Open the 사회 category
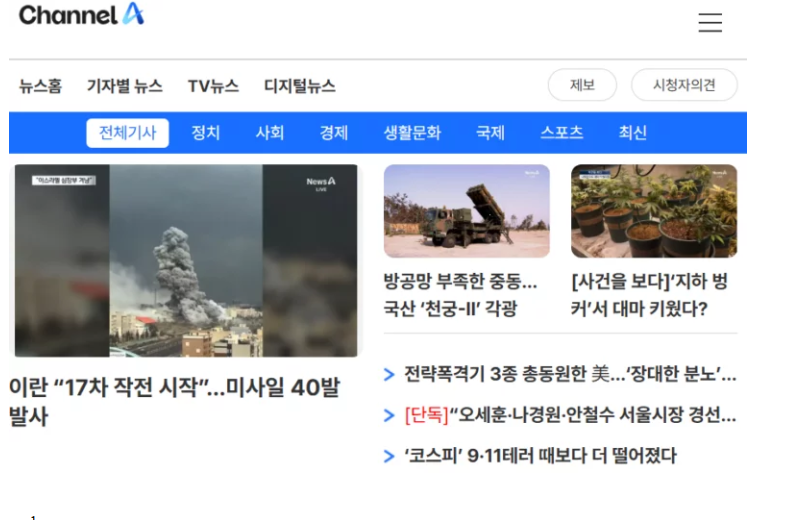Screen dimensions: 795x520 (270, 133)
